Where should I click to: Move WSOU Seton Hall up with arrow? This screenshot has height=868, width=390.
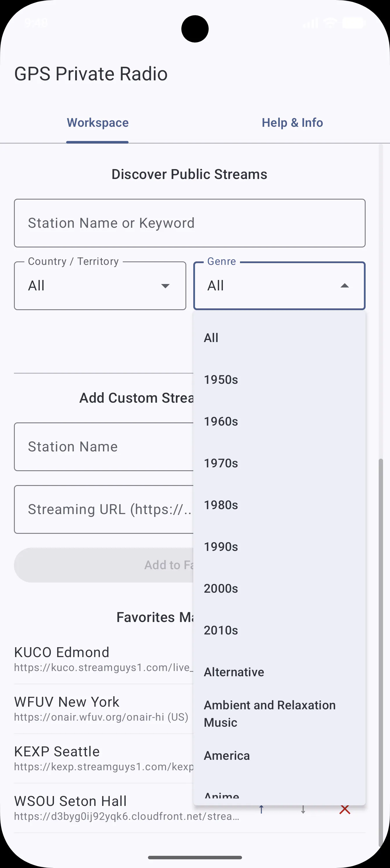click(x=261, y=809)
